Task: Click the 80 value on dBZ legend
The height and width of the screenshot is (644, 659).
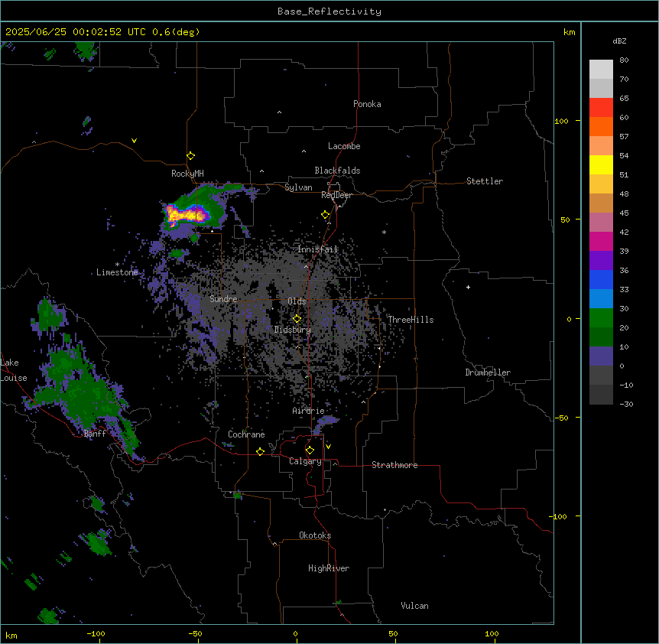Action: [624, 60]
